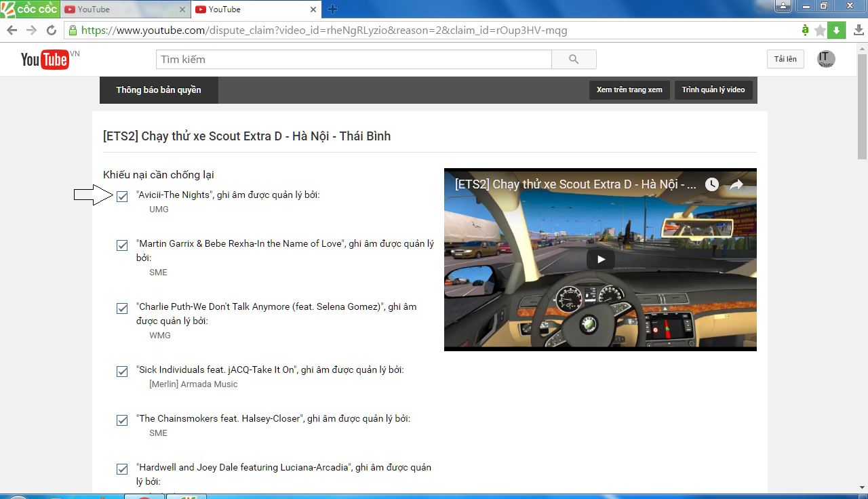Click the WMG owner label
Screen dimensions: 868x499
[x=160, y=336]
